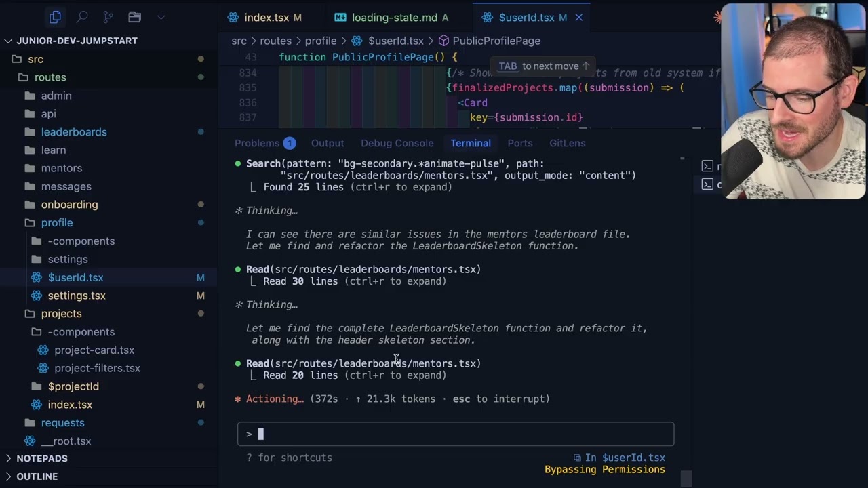Open the GitLens panel tab
Screen dimensions: 868x488
point(568,143)
